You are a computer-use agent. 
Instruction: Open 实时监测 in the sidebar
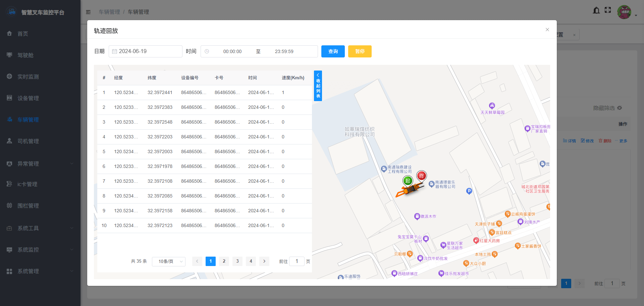coord(28,77)
